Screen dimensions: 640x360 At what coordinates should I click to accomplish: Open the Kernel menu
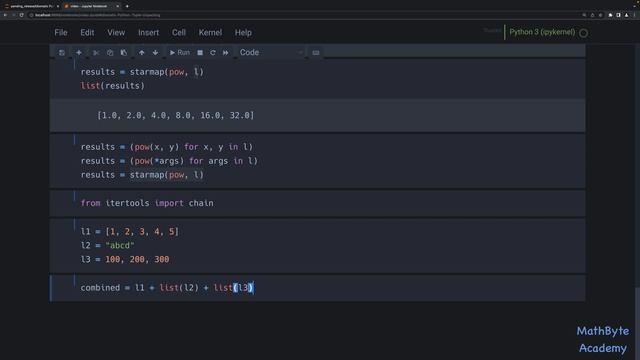coord(210,33)
